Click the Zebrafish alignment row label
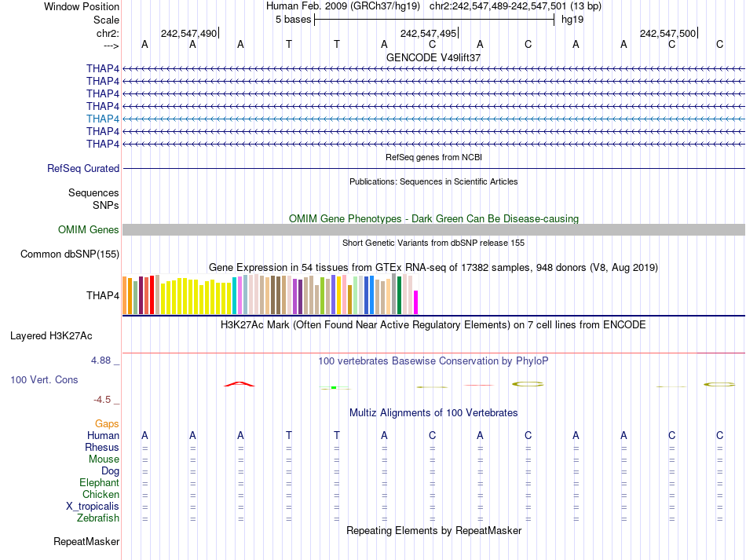This screenshot has width=746, height=560. 98,518
